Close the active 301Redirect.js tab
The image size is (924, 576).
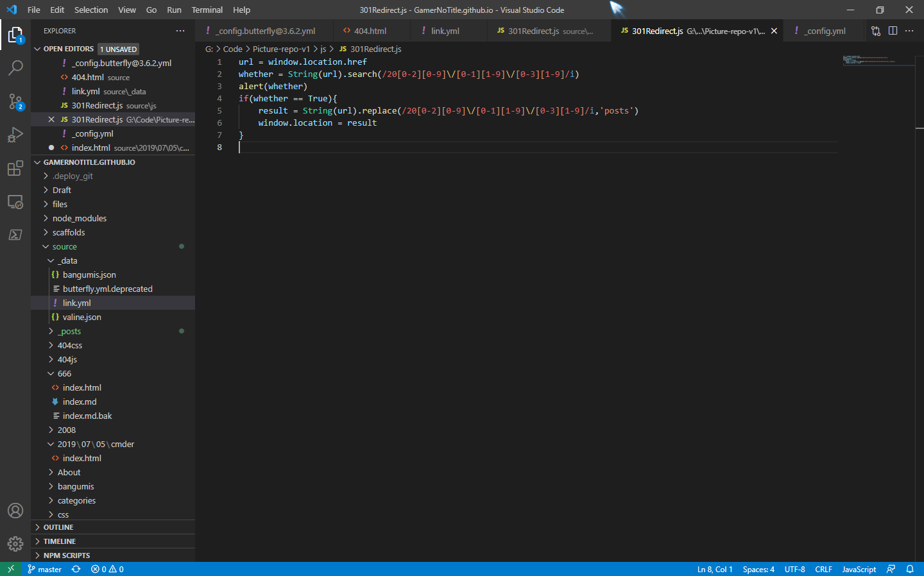coord(774,31)
